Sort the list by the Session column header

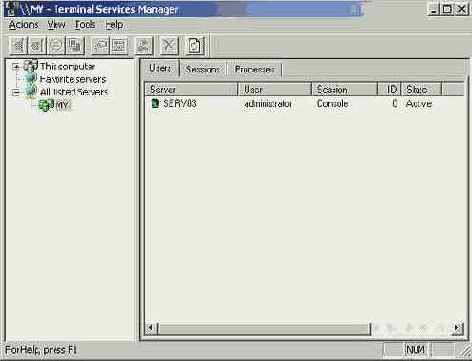point(344,89)
